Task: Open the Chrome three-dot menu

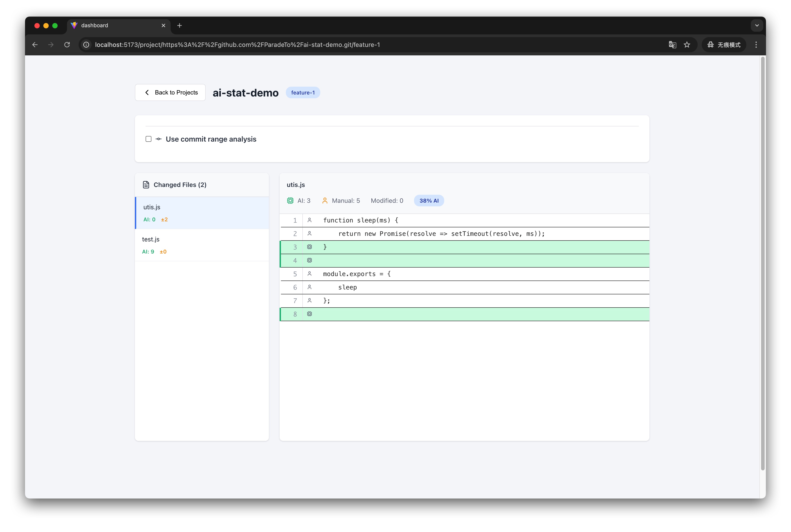Action: [x=756, y=44]
